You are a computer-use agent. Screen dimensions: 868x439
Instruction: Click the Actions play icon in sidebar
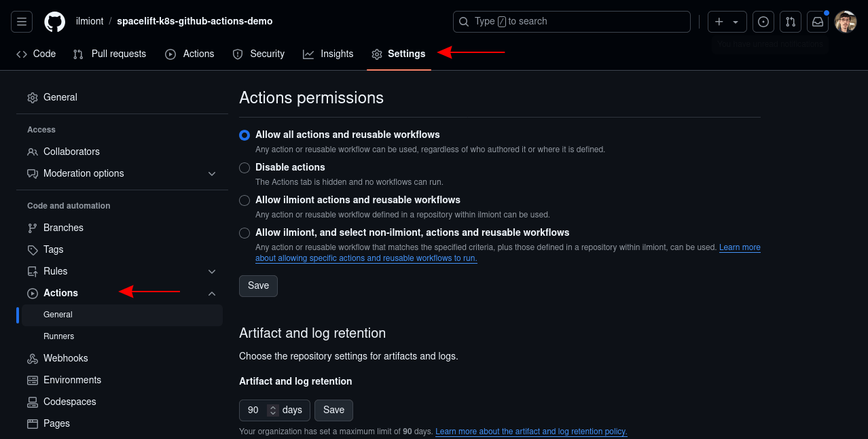pyautogui.click(x=33, y=293)
